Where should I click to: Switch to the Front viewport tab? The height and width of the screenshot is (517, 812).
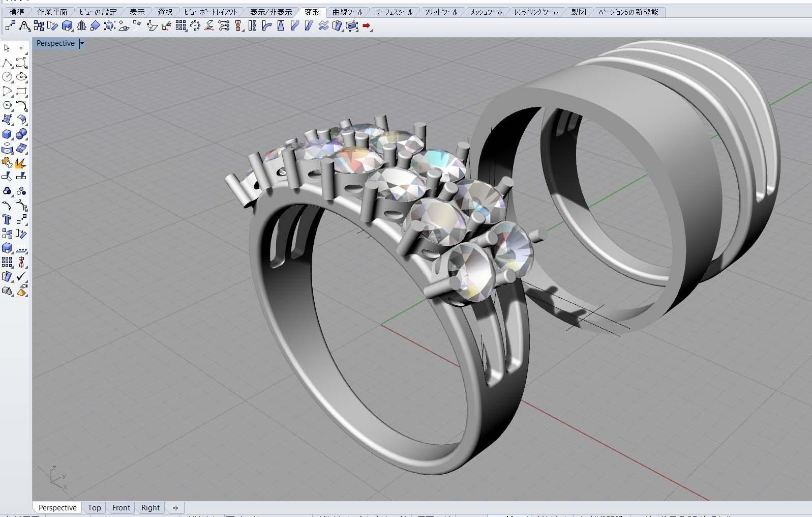[121, 507]
